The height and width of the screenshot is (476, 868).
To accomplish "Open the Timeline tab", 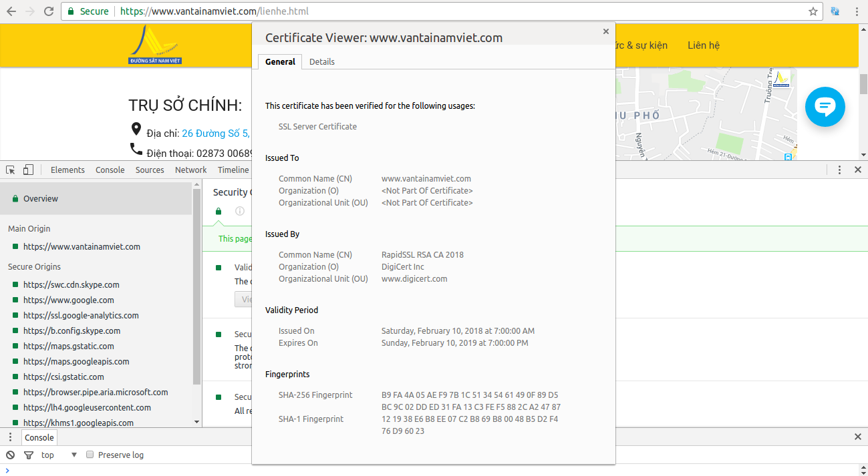I will (x=233, y=170).
